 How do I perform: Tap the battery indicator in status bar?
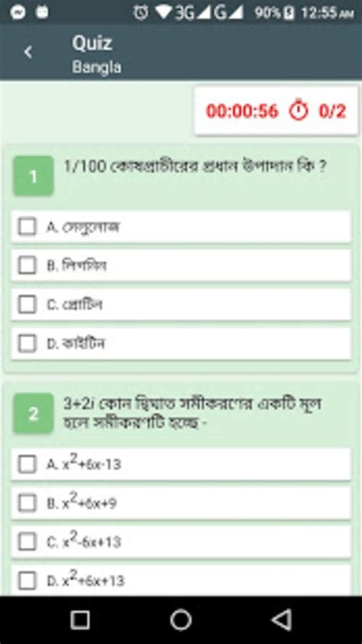289,13
